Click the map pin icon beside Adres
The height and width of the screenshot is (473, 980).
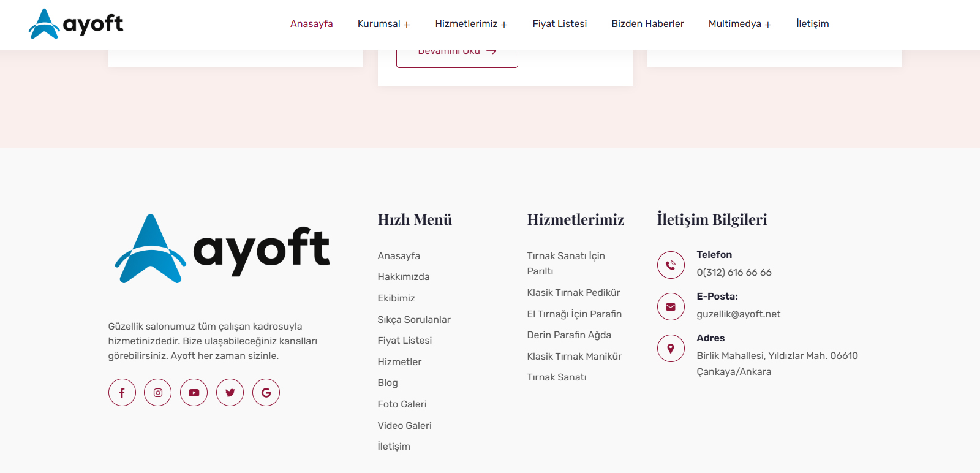(671, 349)
